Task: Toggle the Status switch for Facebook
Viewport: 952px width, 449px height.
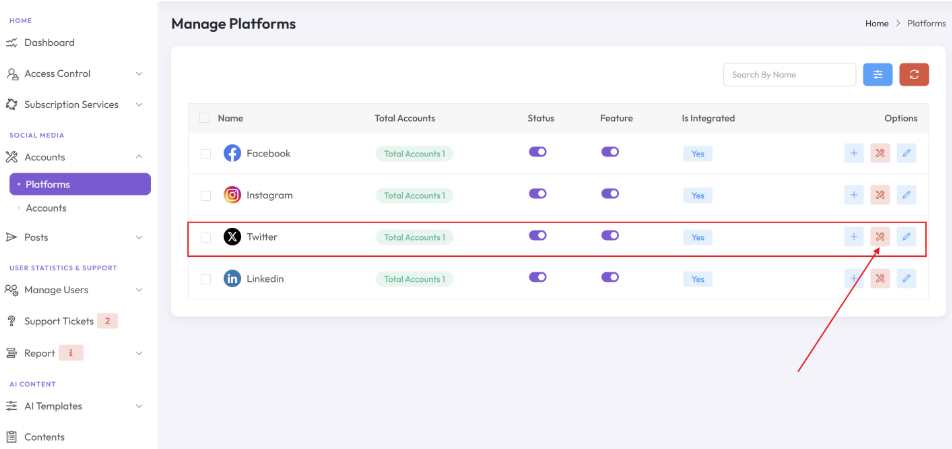Action: (x=538, y=152)
